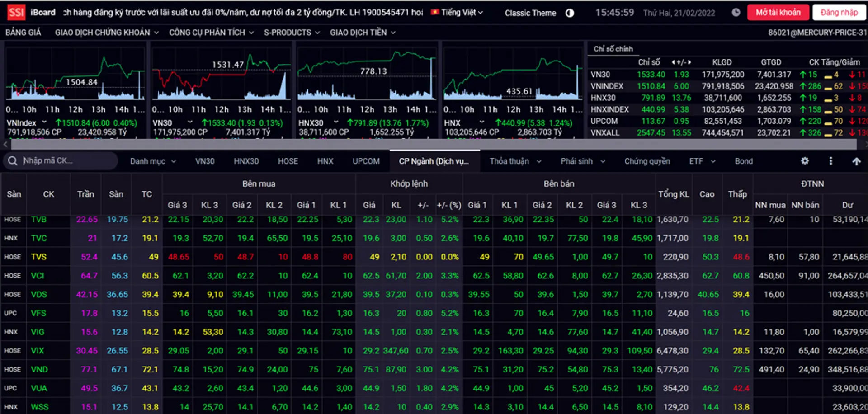Click VNXALL row in Chỉ số chính
868x414 pixels.
click(727, 133)
